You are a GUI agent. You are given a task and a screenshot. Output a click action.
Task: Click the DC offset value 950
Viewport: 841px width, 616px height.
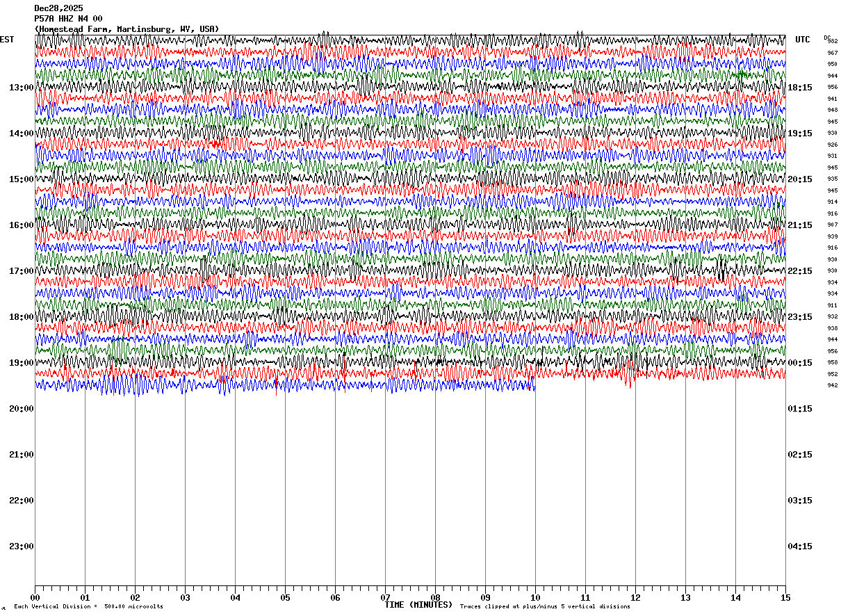point(832,64)
